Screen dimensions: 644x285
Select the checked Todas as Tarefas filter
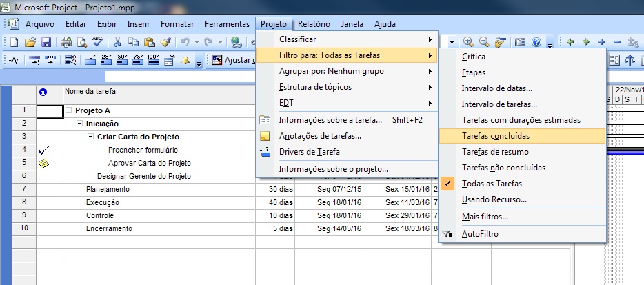(523, 184)
